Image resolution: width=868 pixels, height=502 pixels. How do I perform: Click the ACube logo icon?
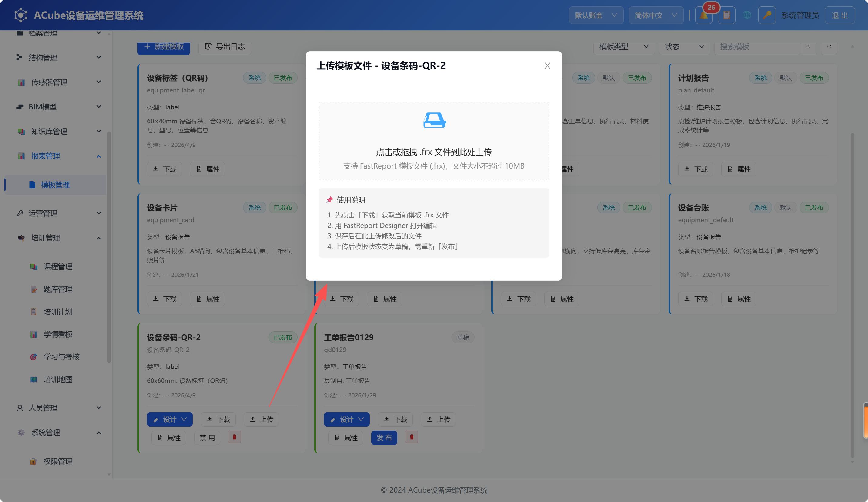pyautogui.click(x=21, y=15)
